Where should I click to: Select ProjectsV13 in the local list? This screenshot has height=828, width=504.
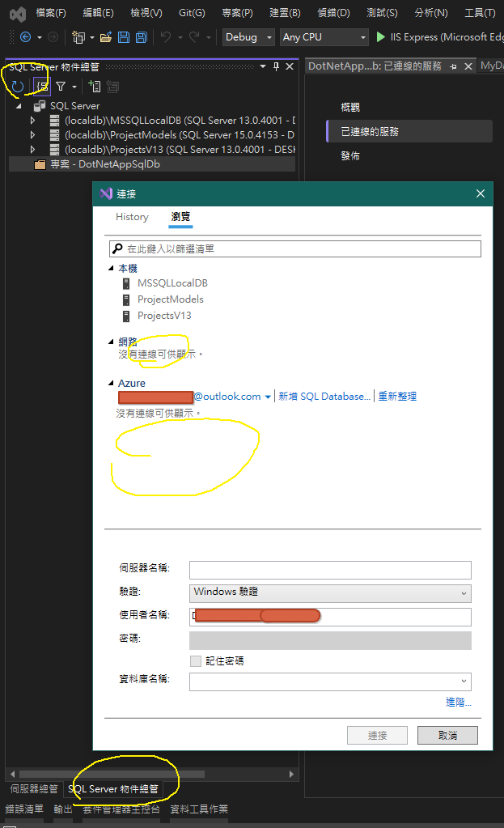pyautogui.click(x=164, y=316)
